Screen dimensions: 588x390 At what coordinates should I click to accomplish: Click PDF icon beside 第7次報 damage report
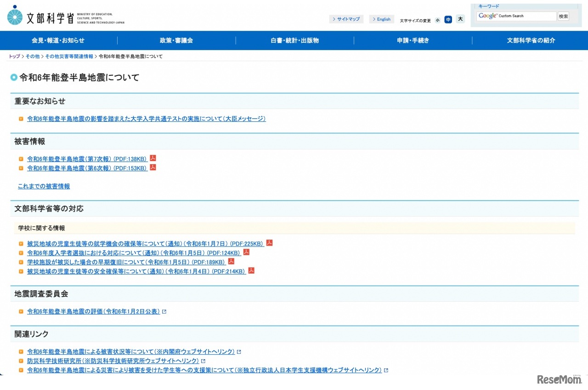(x=153, y=158)
